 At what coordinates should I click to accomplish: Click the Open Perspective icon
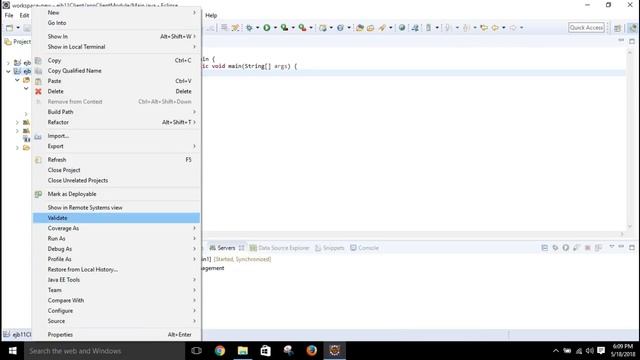point(618,28)
